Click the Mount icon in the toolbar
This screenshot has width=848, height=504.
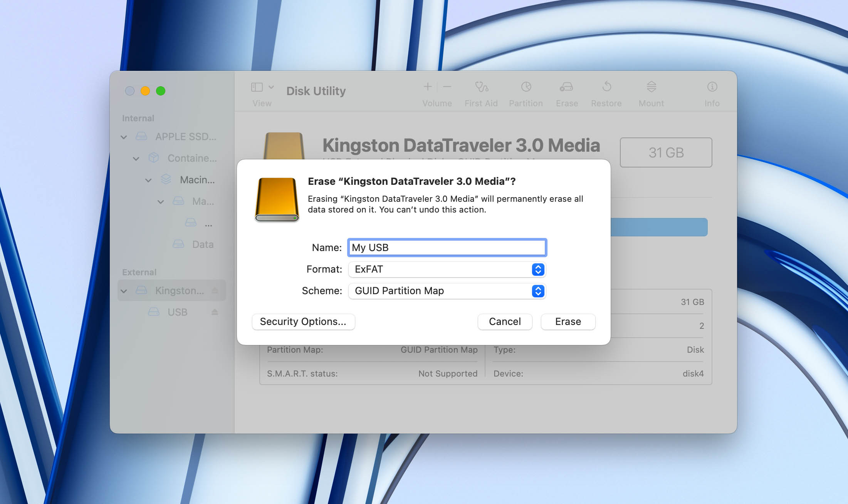point(651,92)
